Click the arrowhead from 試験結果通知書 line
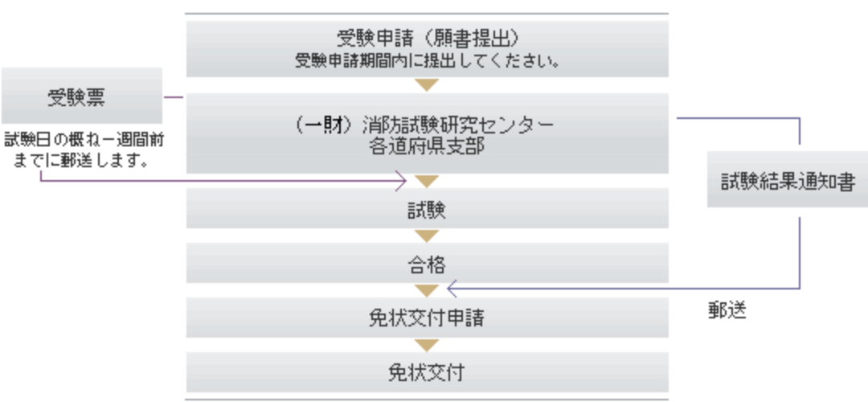The width and height of the screenshot is (868, 402). click(x=452, y=289)
